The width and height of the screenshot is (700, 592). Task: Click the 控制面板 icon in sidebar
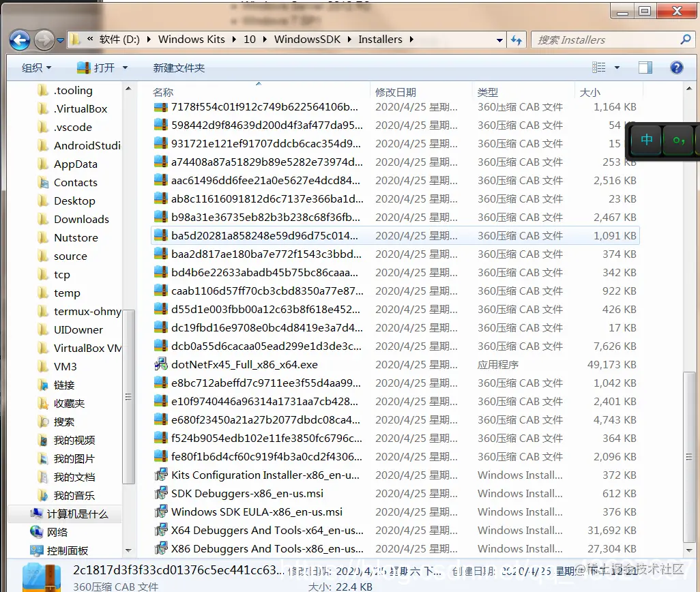click(36, 550)
